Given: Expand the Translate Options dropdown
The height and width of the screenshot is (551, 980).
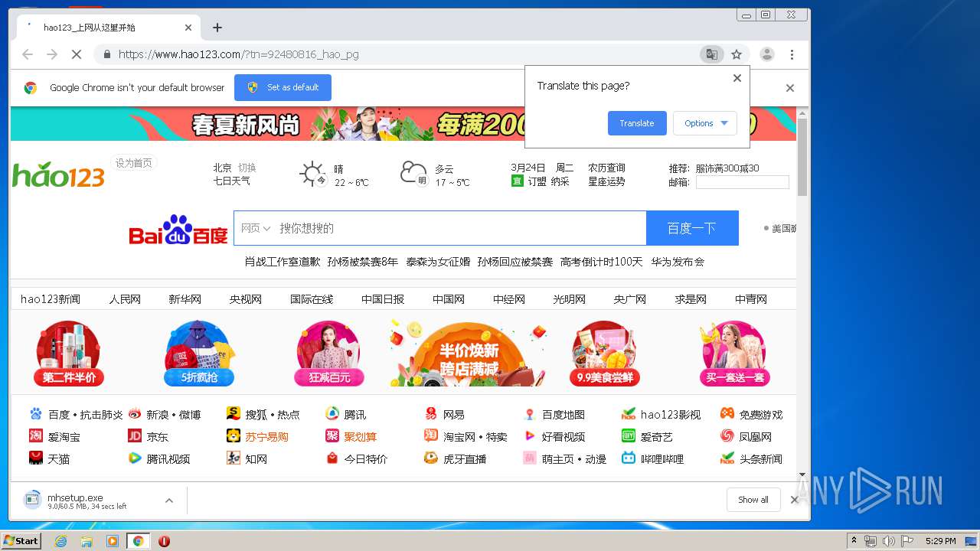Looking at the screenshot, I should tap(705, 123).
